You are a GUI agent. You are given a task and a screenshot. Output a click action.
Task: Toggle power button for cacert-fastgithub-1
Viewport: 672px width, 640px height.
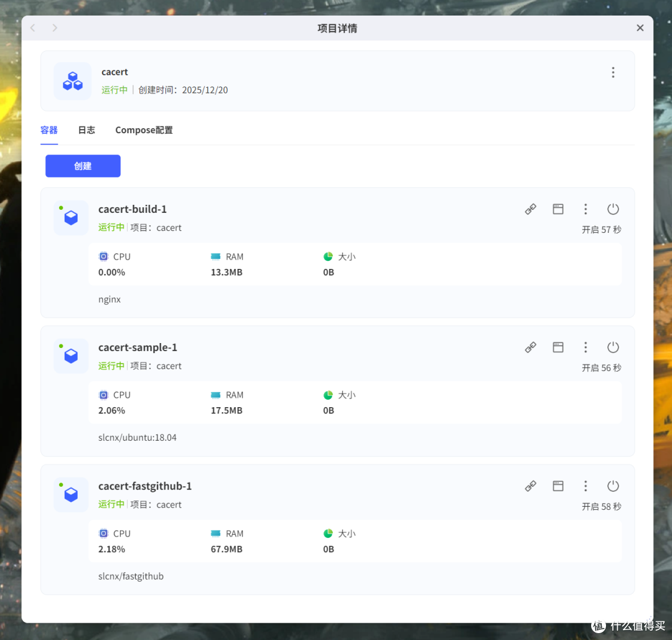(613, 486)
